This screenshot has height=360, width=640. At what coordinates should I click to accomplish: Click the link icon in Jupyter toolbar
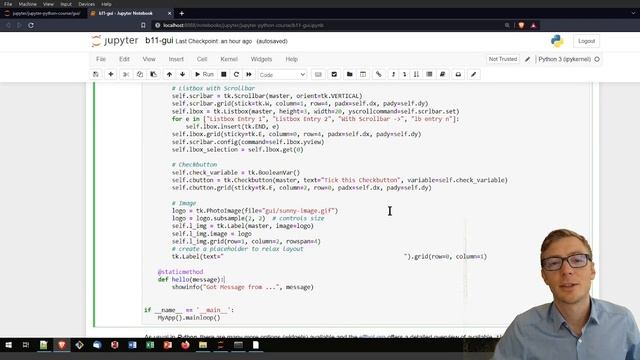(x=378, y=74)
